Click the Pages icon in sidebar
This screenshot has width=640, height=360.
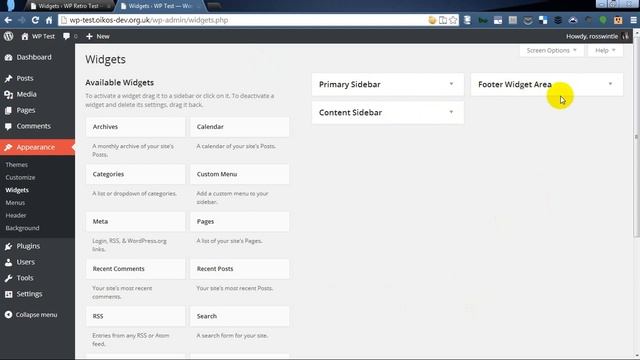9,110
